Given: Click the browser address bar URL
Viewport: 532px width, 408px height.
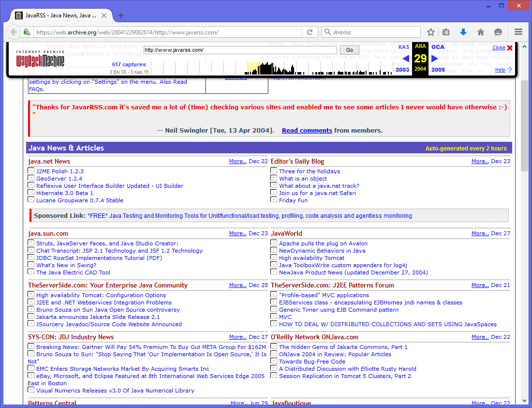Looking at the screenshot, I should pos(127,32).
